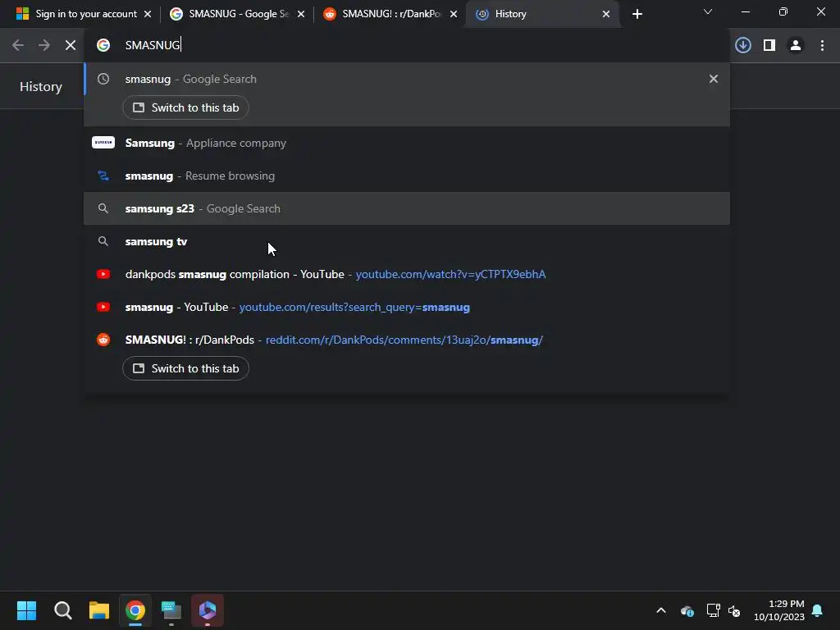The width and height of the screenshot is (840, 630).
Task: Click the reddit icon beside SMASNUG! suggestion
Action: [103, 340]
